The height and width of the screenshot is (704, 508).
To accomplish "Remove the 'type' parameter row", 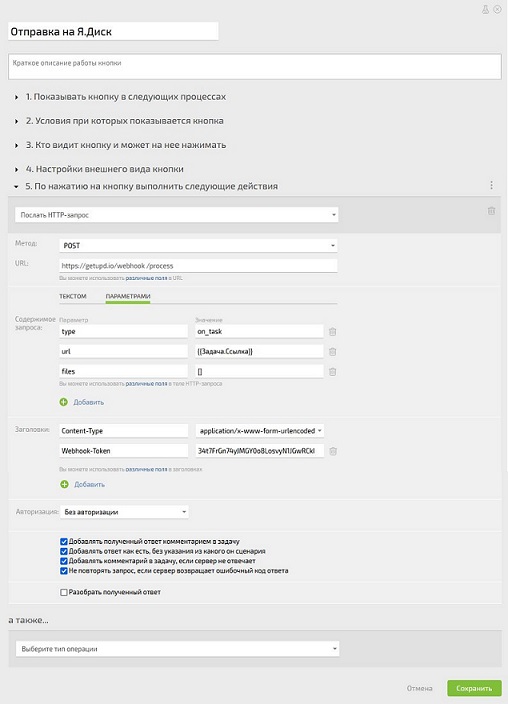I will point(332,332).
